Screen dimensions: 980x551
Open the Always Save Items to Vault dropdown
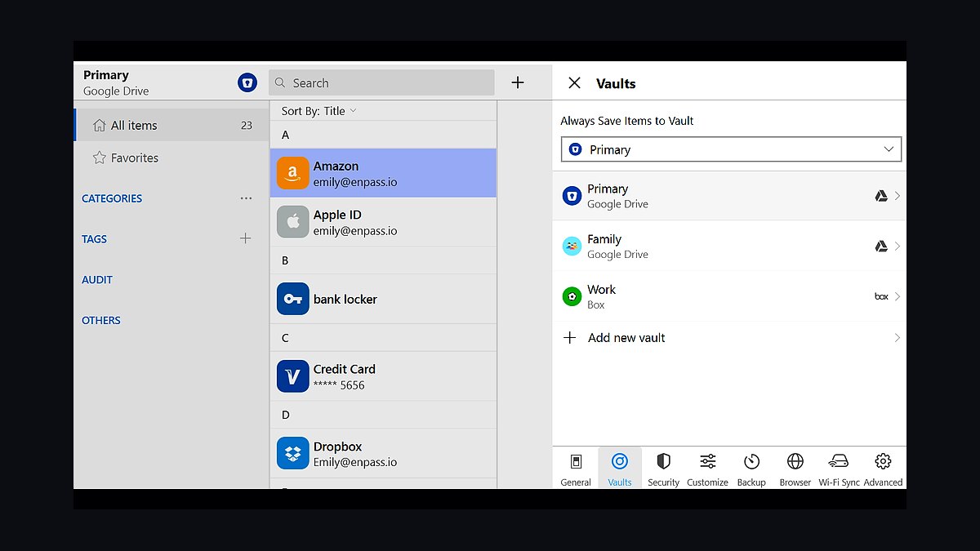coord(732,149)
